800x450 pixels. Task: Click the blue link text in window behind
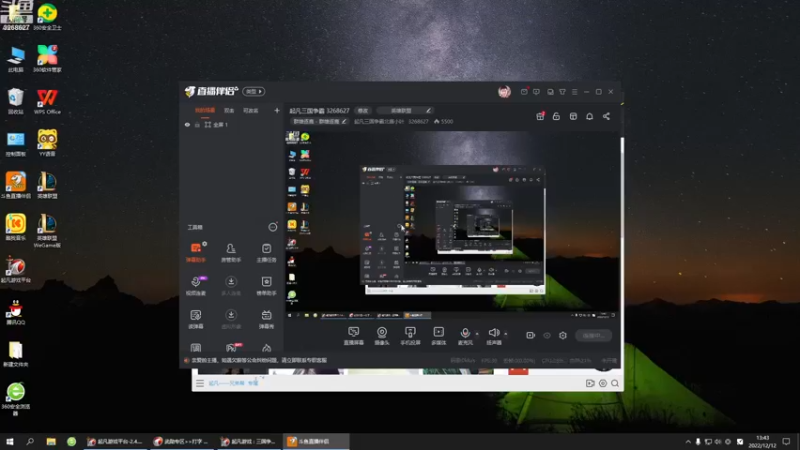[234, 383]
